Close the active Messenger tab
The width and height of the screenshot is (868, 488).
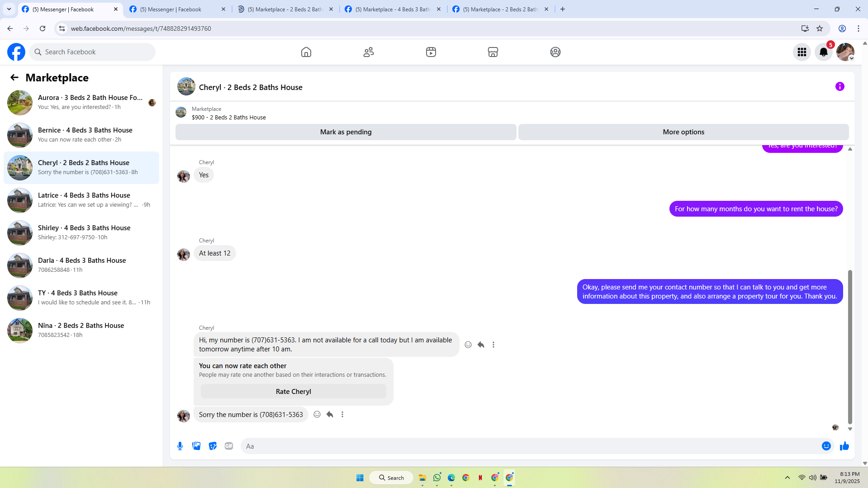coord(116,9)
